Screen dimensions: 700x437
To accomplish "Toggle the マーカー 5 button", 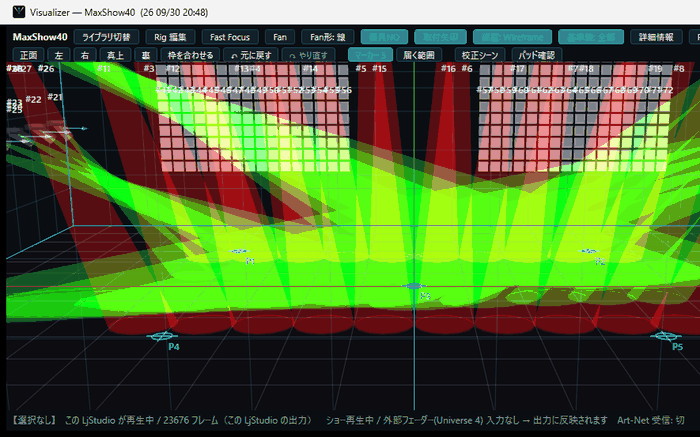I will tap(370, 55).
